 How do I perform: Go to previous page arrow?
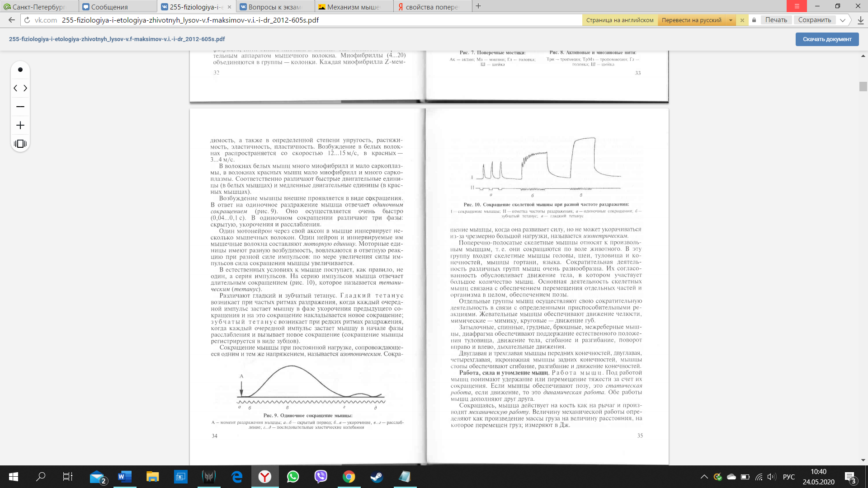click(x=15, y=88)
